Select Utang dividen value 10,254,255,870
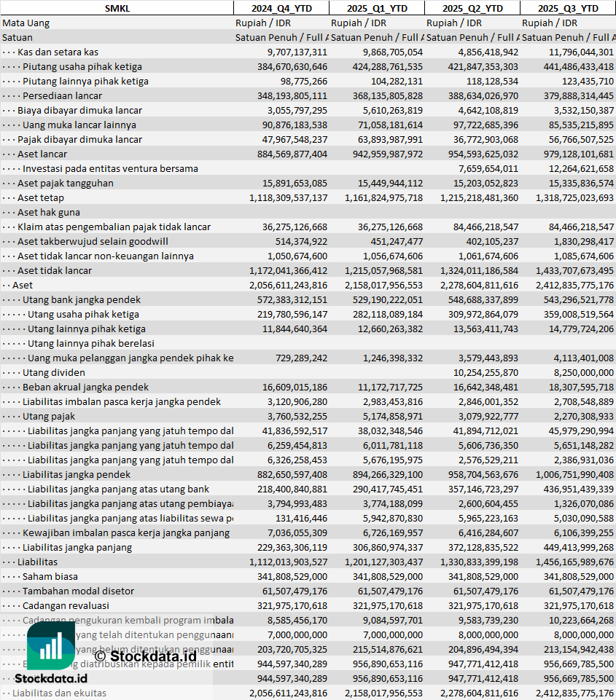This screenshot has width=616, height=700. [x=486, y=372]
